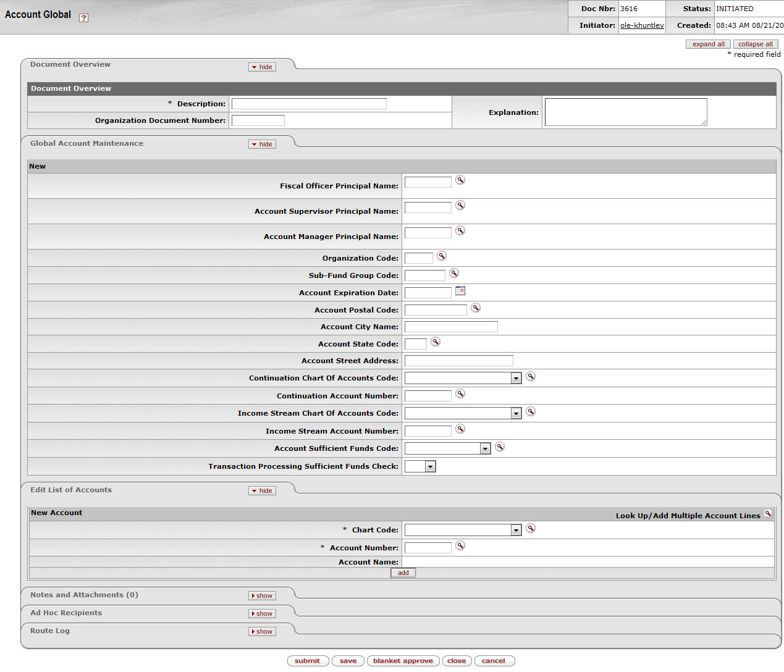Open Continuation Chart Of Accounts Code dropdown
784x672 pixels.
click(463, 378)
